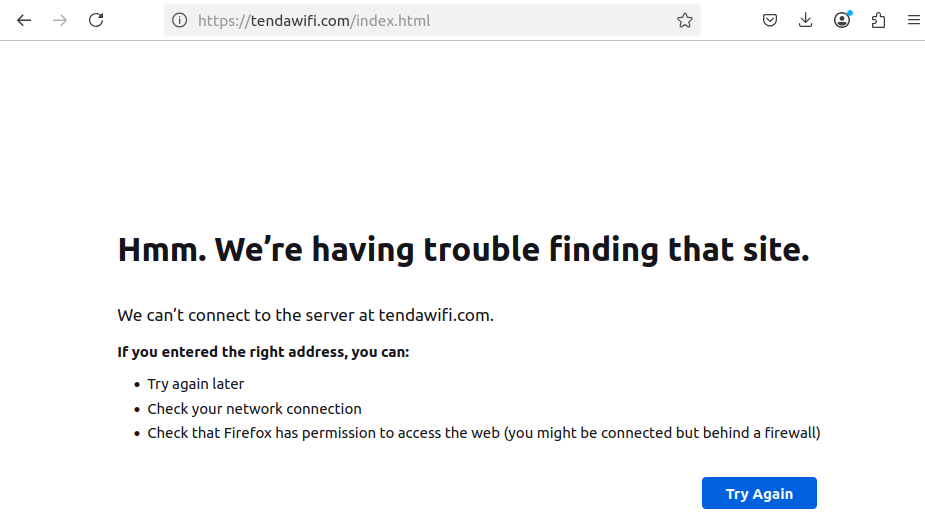Save the page to Pocket
The image size is (925, 526).
770,20
